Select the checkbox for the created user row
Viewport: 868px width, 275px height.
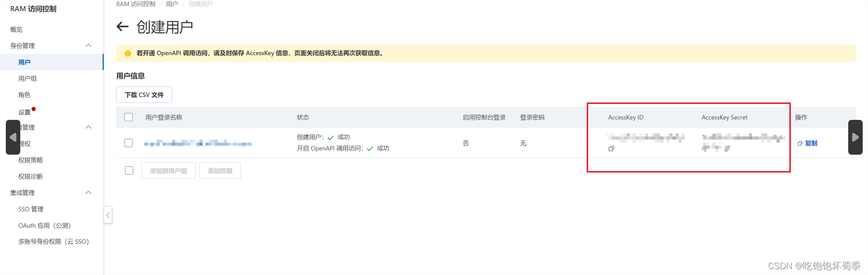[x=128, y=143]
